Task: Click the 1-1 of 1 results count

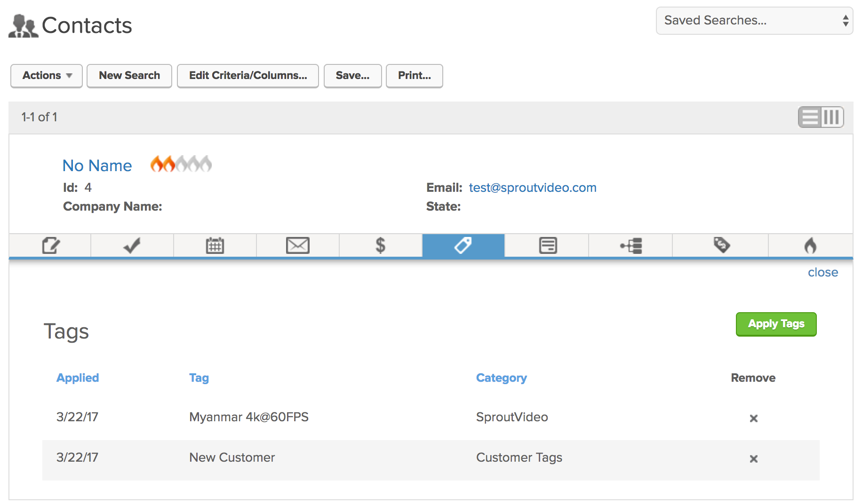Action: pos(40,117)
